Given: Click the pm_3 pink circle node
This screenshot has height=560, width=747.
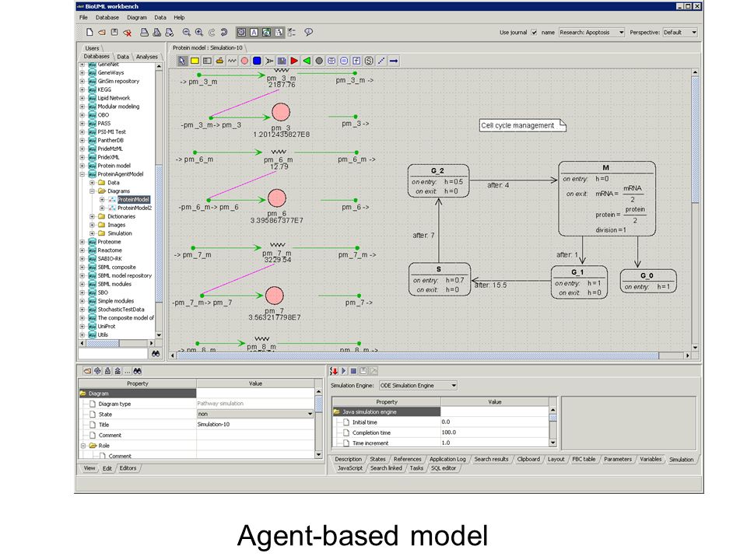Looking at the screenshot, I should [281, 112].
